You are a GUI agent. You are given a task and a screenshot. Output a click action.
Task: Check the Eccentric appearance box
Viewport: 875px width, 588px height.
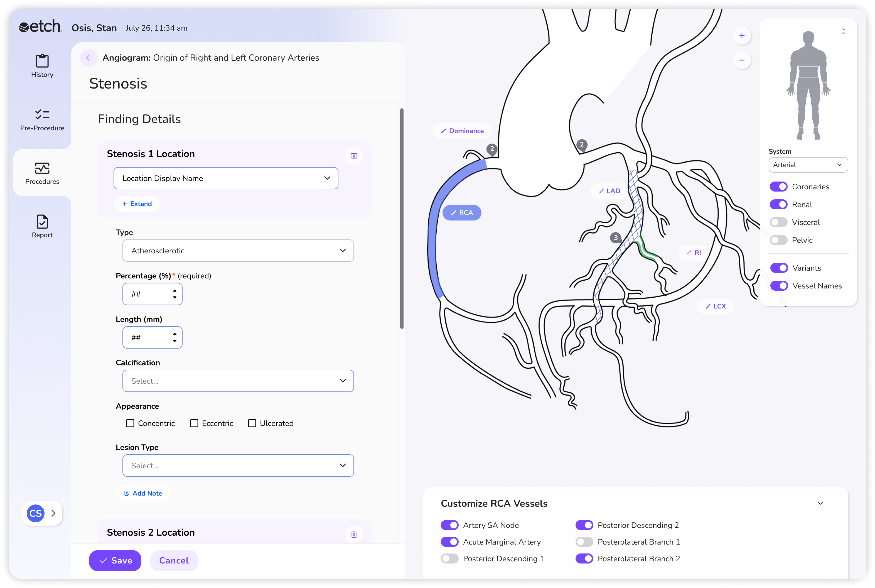pyautogui.click(x=194, y=423)
